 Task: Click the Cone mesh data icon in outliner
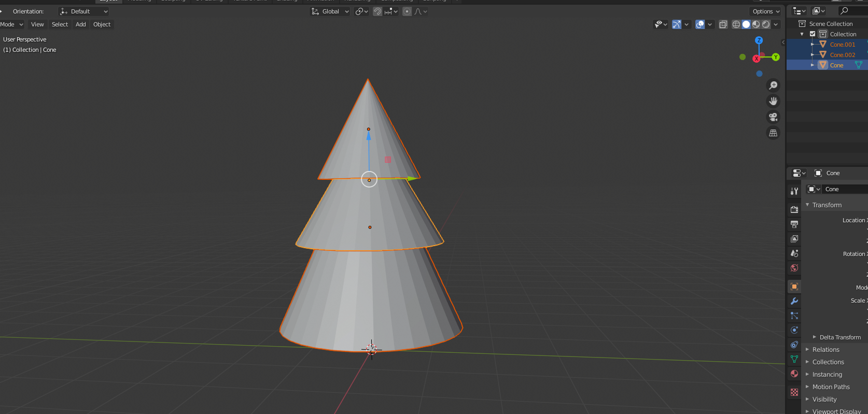click(x=859, y=65)
